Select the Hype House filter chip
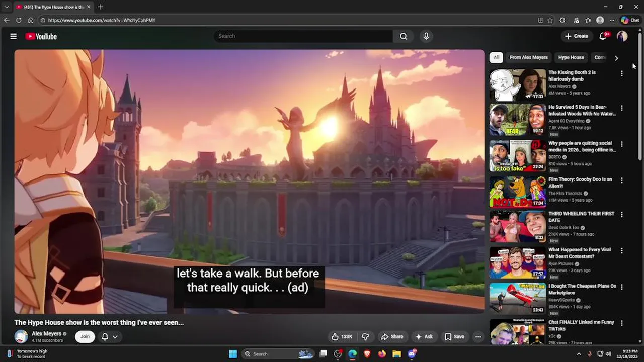 tap(571, 57)
